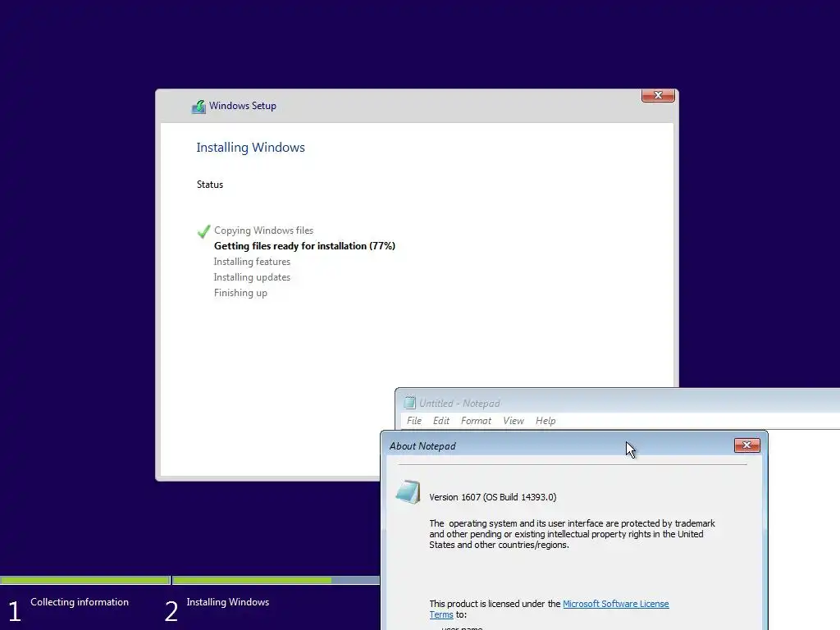Close the About Notepad dialog
The height and width of the screenshot is (630, 840).
pos(746,445)
